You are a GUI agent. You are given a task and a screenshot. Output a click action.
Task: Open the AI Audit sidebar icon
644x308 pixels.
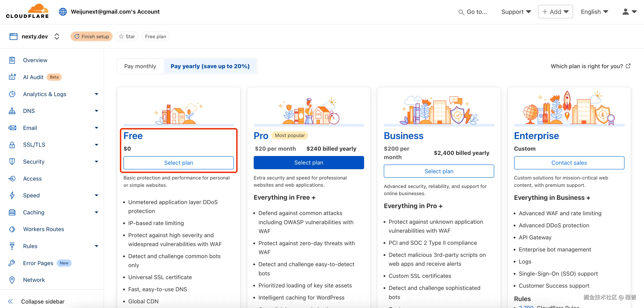[12, 77]
